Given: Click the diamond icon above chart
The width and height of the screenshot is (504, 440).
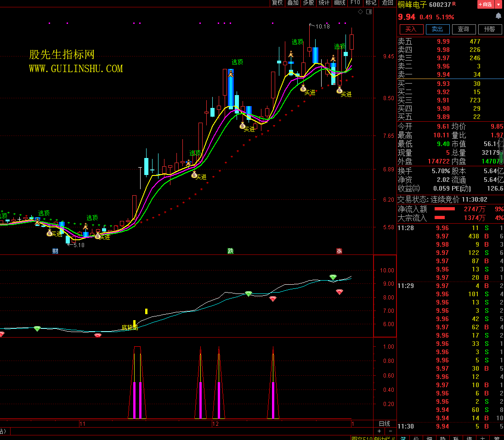Looking at the screenshot, I should [360, 12].
